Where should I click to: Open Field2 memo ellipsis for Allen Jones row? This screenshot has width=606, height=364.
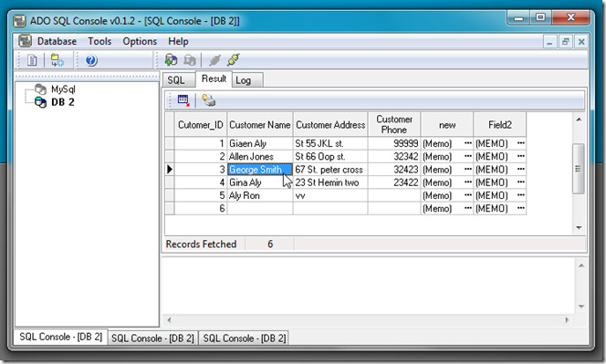(x=520, y=157)
